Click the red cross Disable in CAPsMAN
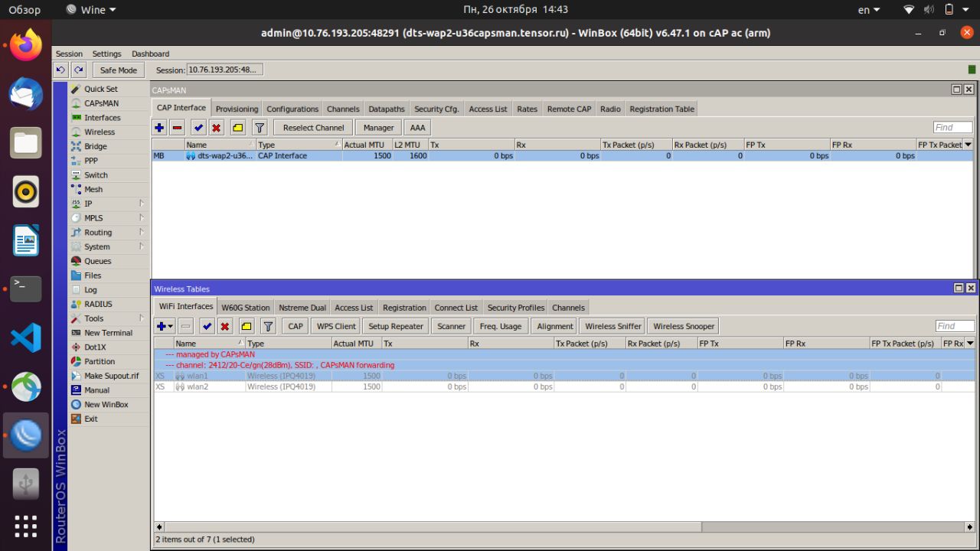Screen dimensions: 980x551 (216, 128)
